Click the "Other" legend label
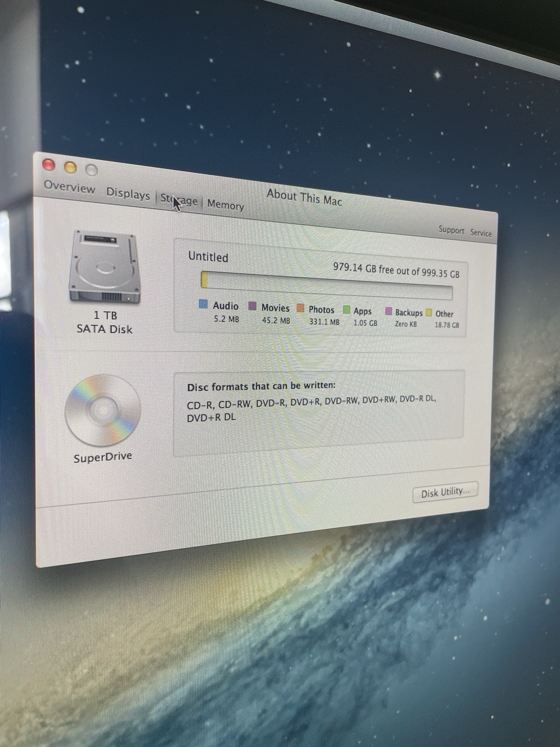Image resolution: width=560 pixels, height=747 pixels. click(444, 314)
